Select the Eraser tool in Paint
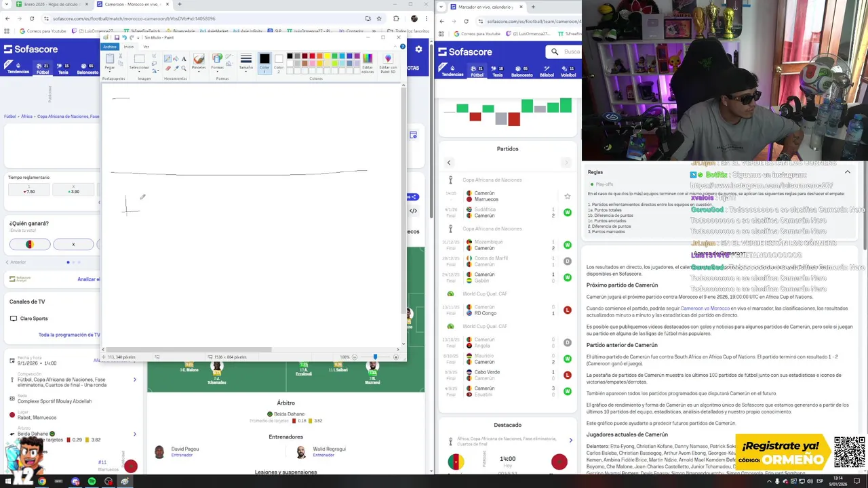 point(167,68)
